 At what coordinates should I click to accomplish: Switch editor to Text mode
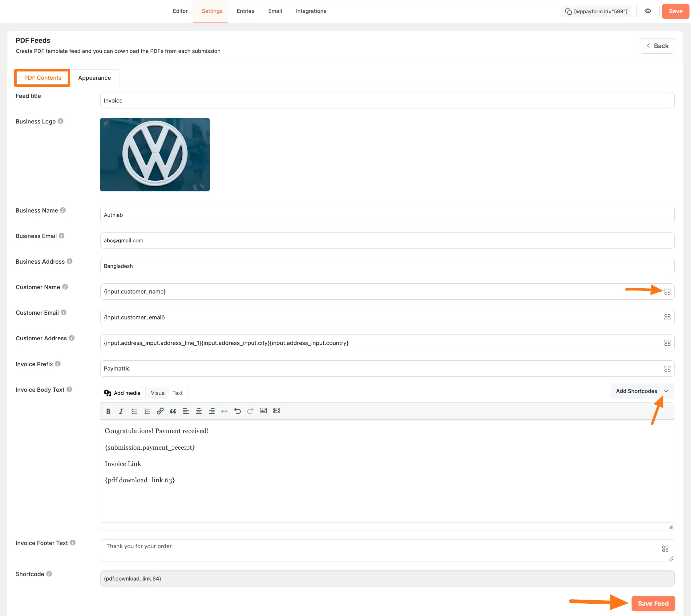click(177, 393)
